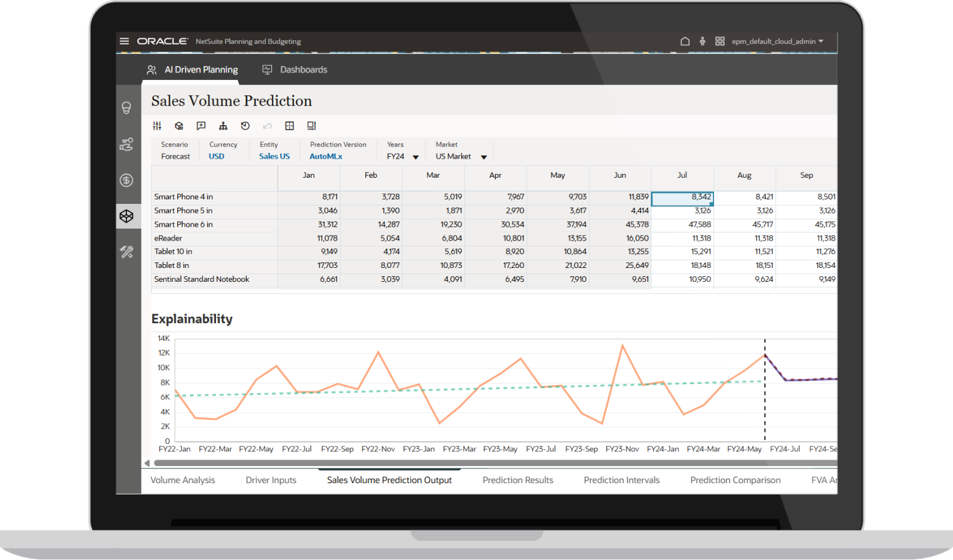Open the hand-holding-nodes sidebar icon
Screen dimensions: 953x560
(126, 144)
